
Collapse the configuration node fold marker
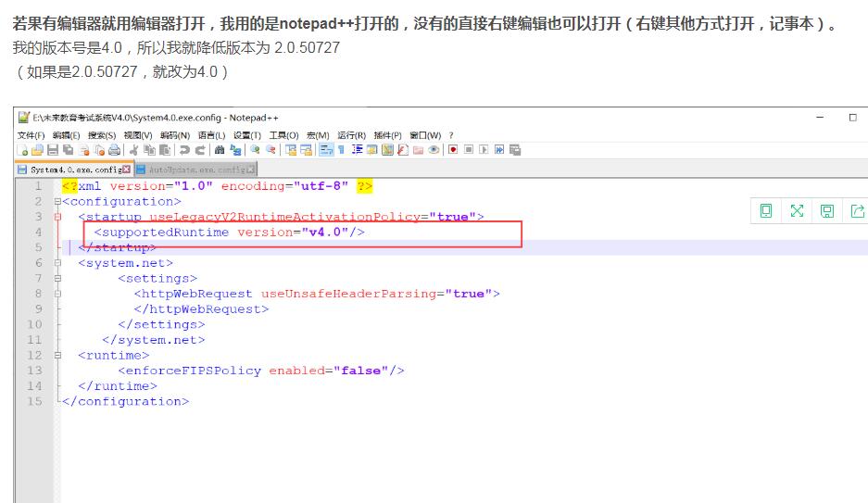pos(57,201)
